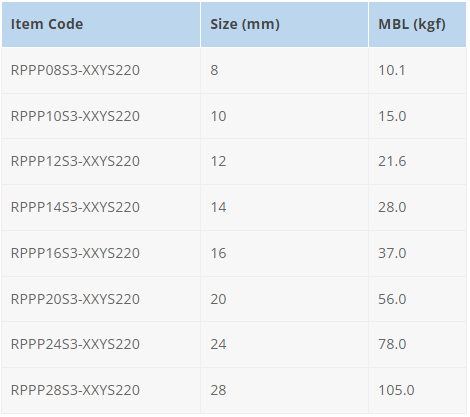Click the size value 28 cell
Screen dimensions: 470x417
284,390
